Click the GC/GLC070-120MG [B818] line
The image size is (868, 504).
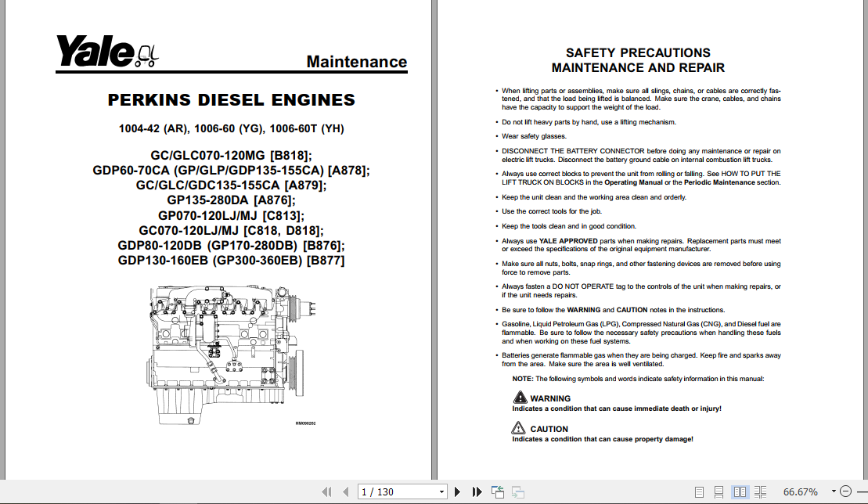pyautogui.click(x=232, y=156)
